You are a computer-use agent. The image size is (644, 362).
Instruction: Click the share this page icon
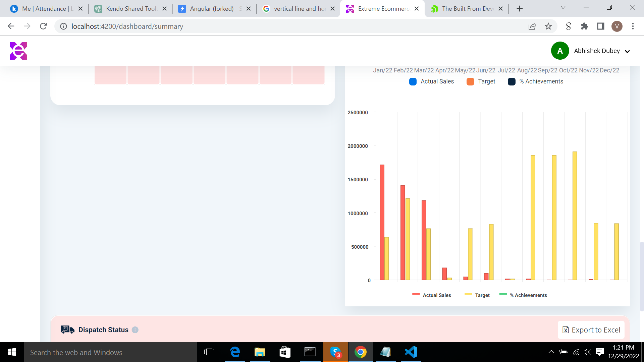coord(532,26)
